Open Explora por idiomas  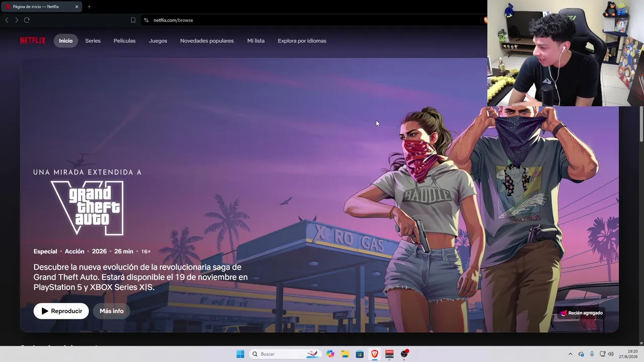[302, 41]
